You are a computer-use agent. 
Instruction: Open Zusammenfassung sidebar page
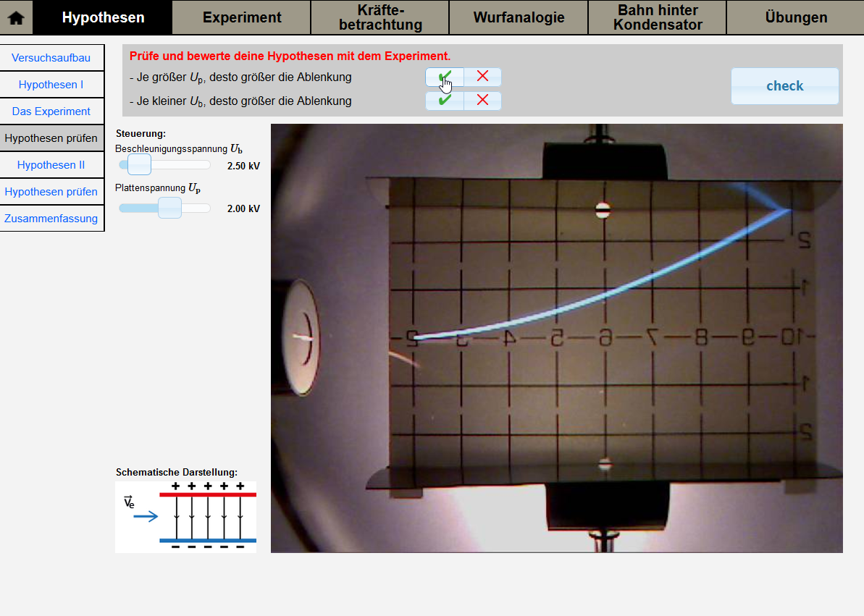[x=51, y=219]
